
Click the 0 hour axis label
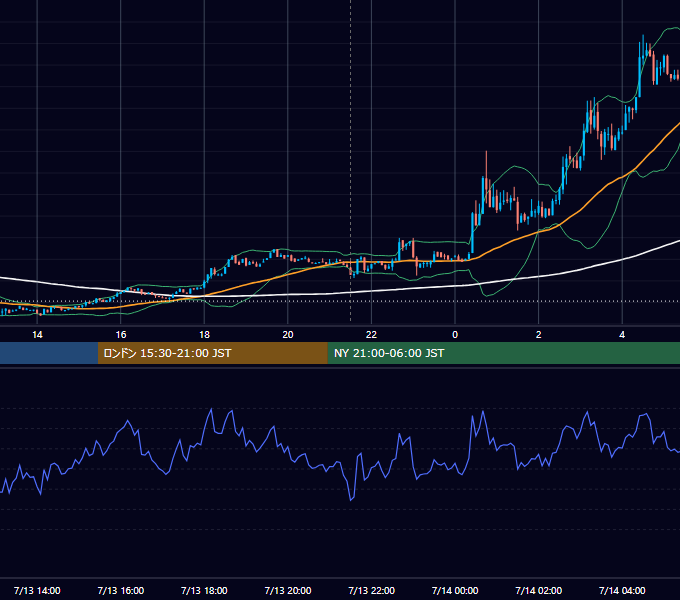click(x=455, y=335)
